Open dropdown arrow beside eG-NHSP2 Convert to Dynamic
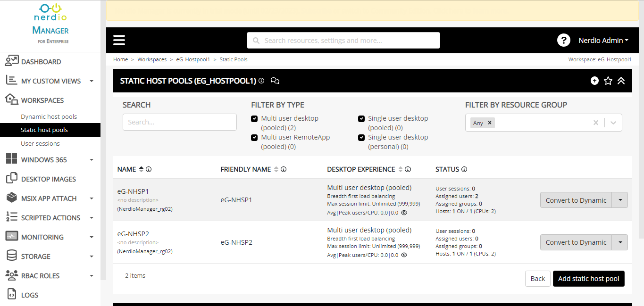644x306 pixels. [x=620, y=242]
